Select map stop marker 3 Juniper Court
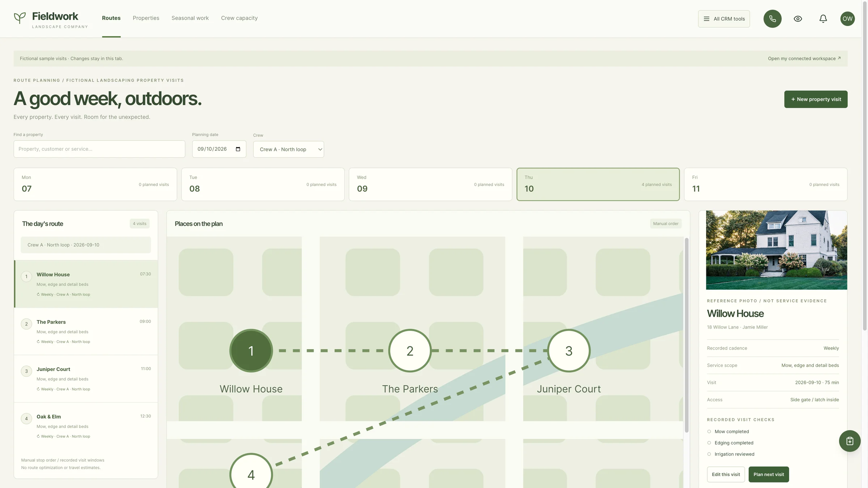Viewport: 868px width, 488px height. click(x=569, y=351)
